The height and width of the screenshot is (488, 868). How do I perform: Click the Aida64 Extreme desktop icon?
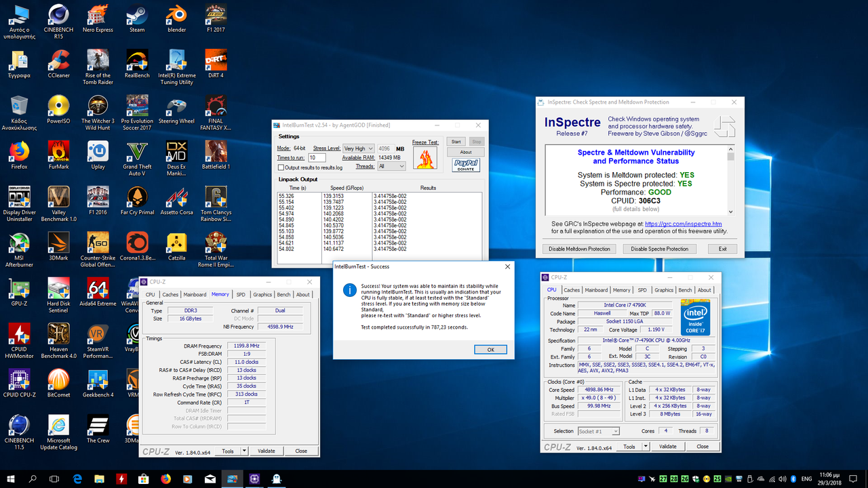(x=98, y=291)
